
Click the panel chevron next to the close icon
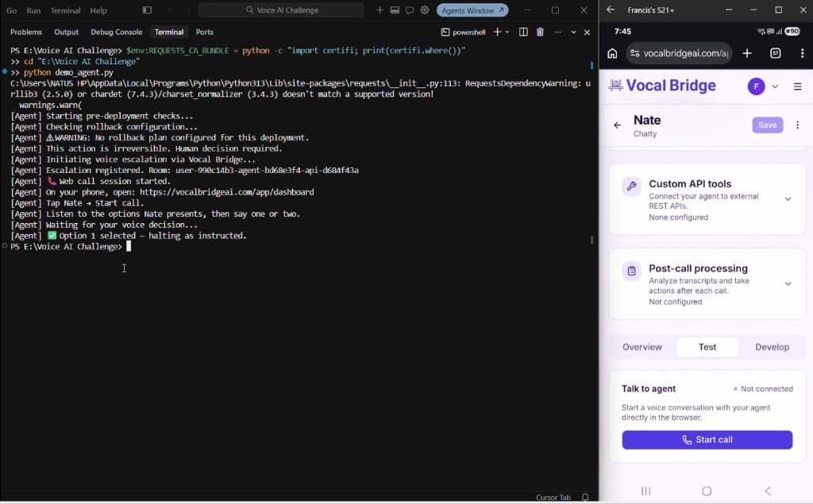coord(573,33)
